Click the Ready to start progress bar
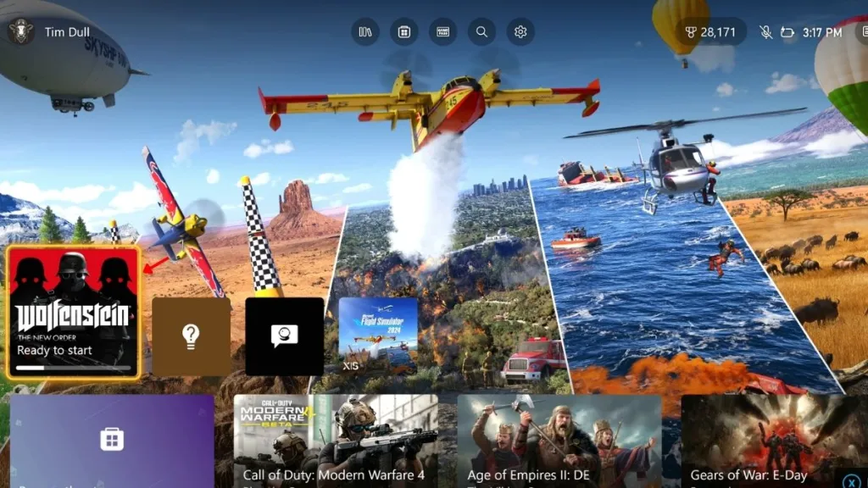Viewport: 868px width, 488px height. tap(73, 368)
